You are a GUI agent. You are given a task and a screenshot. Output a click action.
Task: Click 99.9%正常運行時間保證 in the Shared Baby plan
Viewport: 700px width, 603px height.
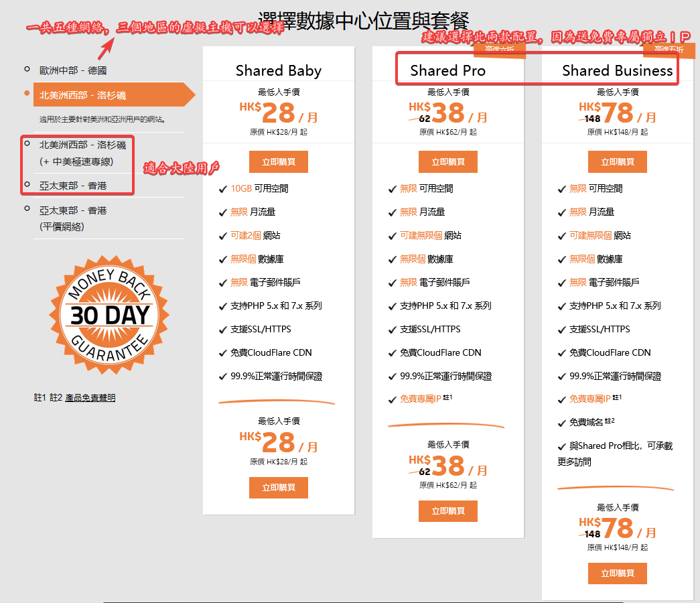coord(277,376)
